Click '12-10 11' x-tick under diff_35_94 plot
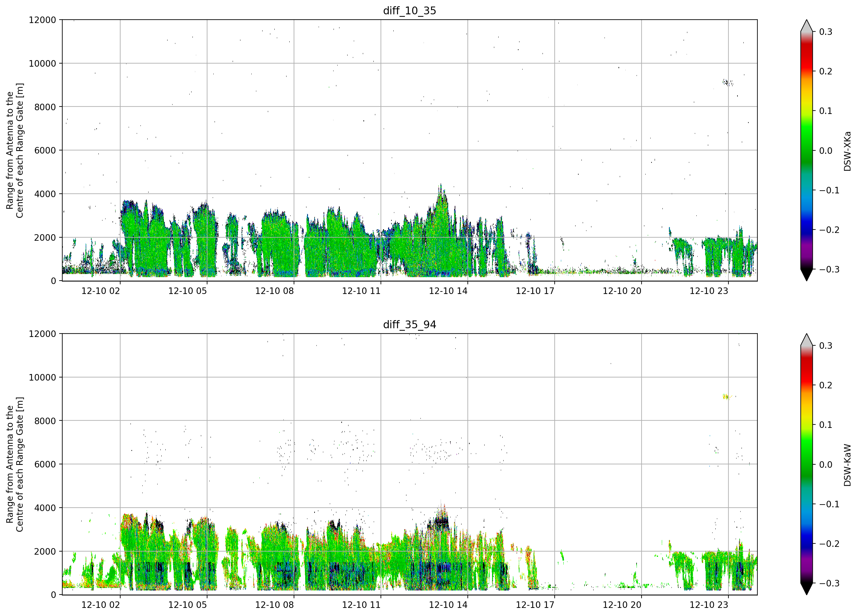 click(361, 605)
